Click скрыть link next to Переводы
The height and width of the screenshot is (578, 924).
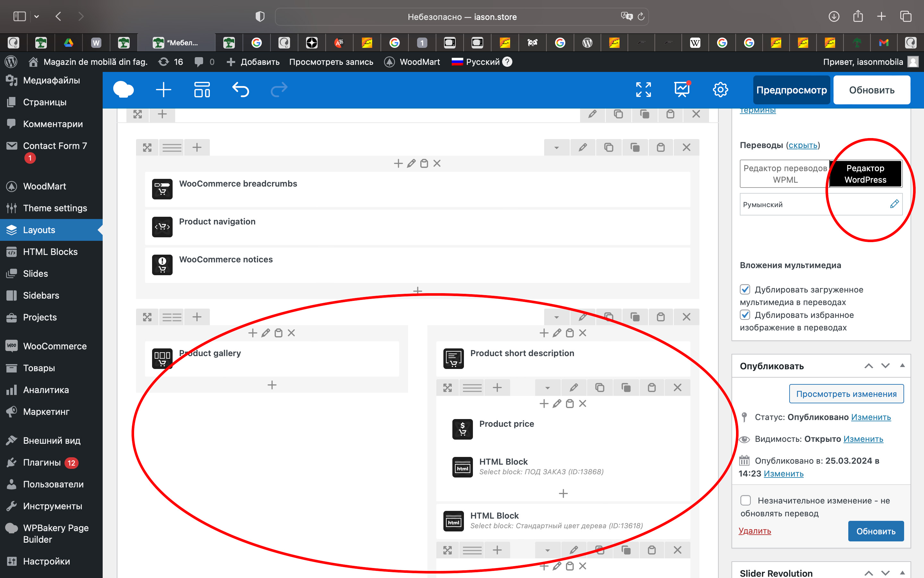803,145
